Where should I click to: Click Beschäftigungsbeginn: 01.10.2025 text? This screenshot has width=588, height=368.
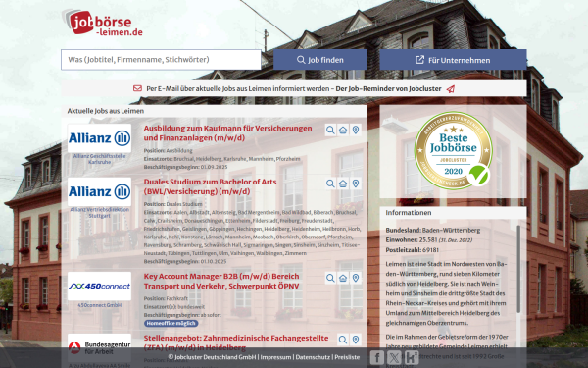185,261
